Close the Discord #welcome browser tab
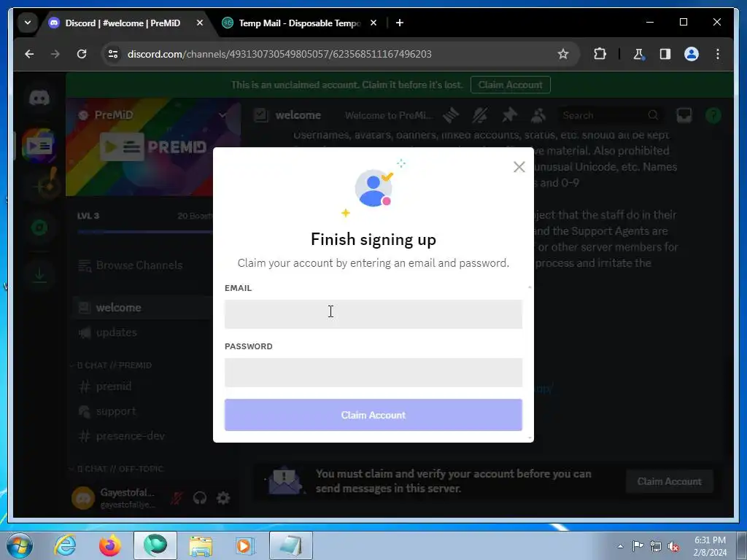Screen dimensions: 747x560 point(200,23)
